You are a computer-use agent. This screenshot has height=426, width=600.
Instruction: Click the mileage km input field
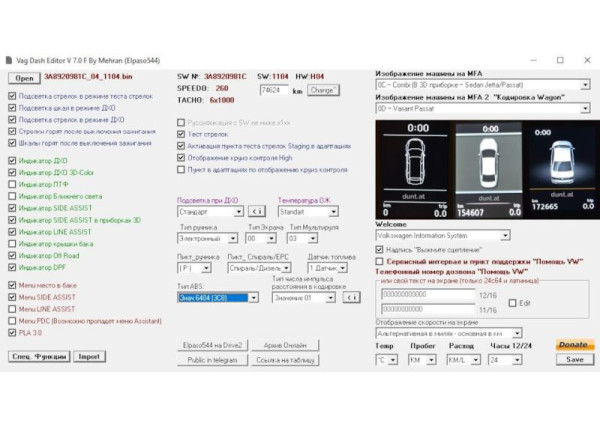[x=273, y=90]
